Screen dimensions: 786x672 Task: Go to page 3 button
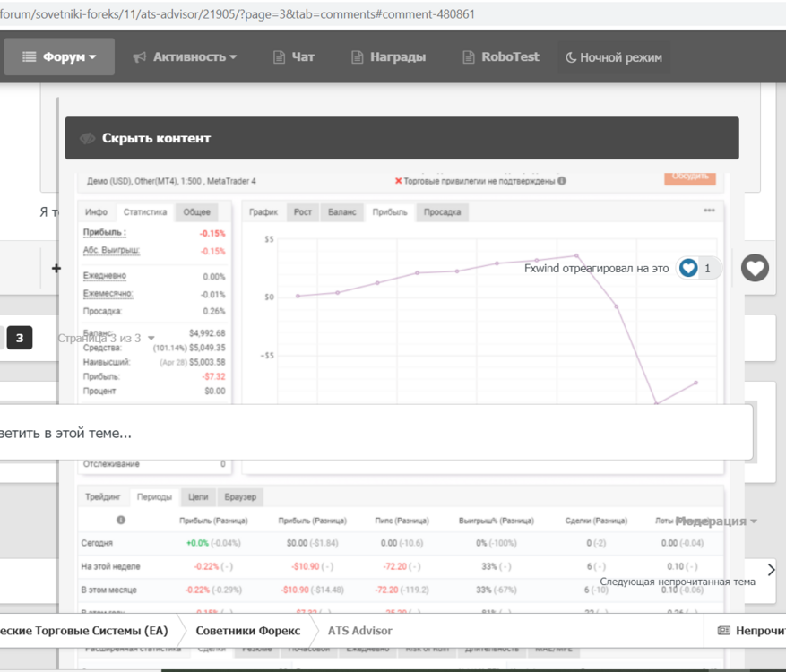pyautogui.click(x=20, y=338)
